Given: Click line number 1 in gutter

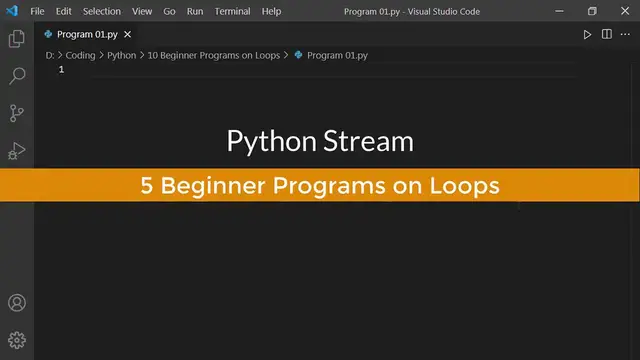Looking at the screenshot, I should point(61,70).
